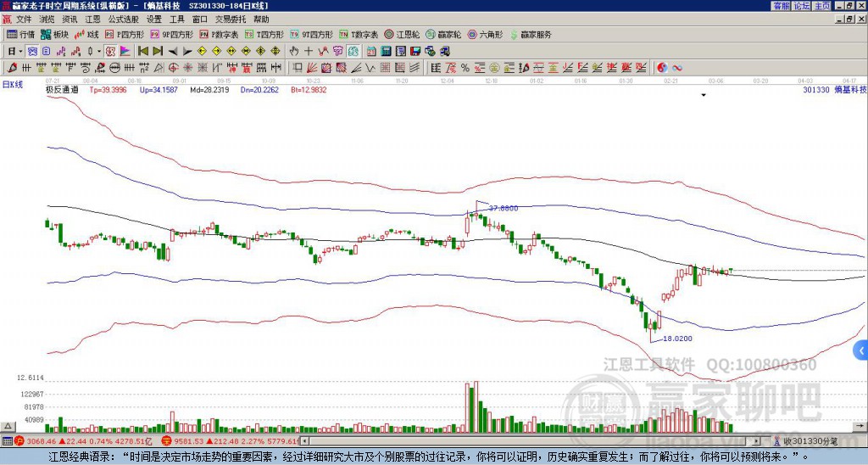Open the 文件 menu

(24, 20)
